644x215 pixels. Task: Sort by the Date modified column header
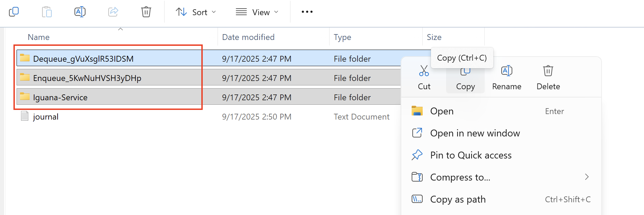(x=248, y=37)
